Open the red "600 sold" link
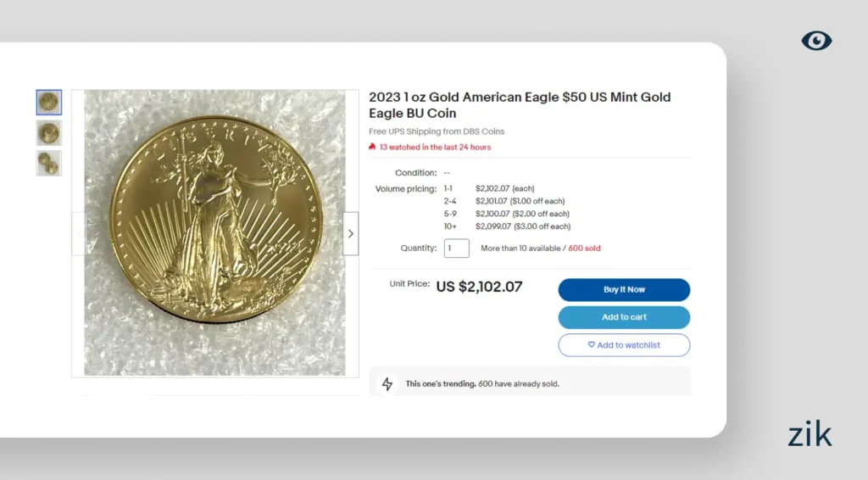The width and height of the screenshot is (868, 480). point(584,248)
